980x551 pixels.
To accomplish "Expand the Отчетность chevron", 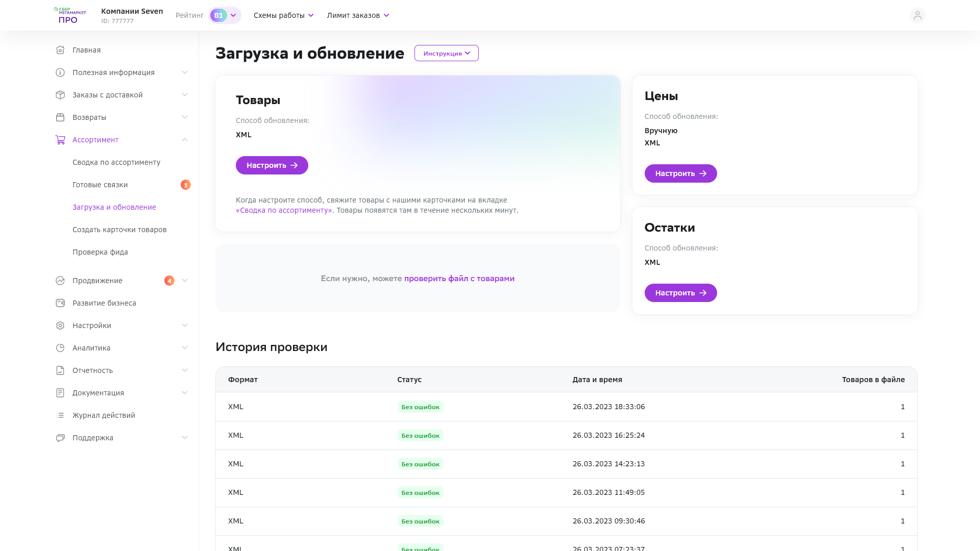I will tap(185, 370).
